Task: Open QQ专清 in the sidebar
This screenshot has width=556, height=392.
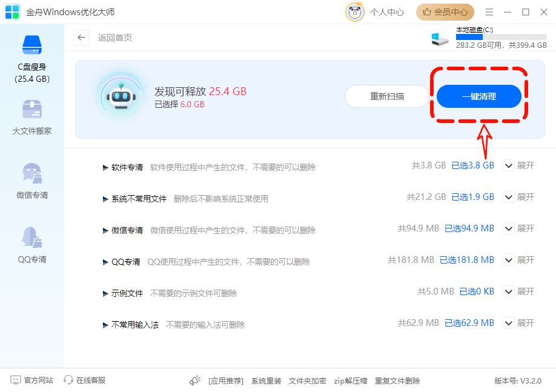Action: (x=32, y=245)
